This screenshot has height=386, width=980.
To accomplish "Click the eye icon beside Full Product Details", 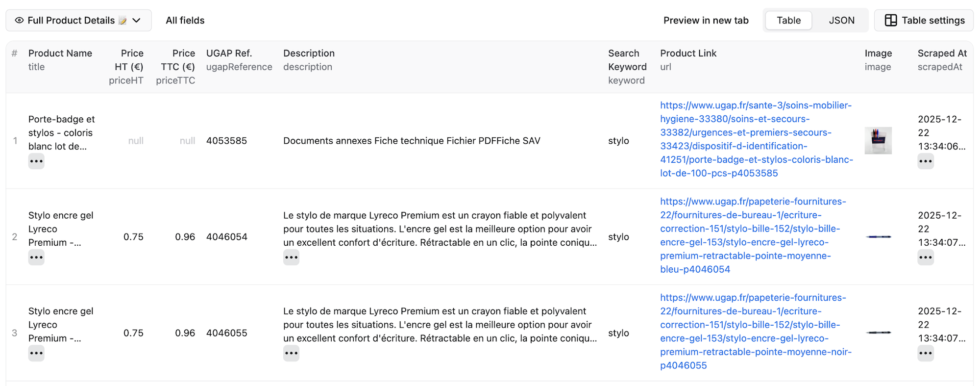I will click(19, 20).
